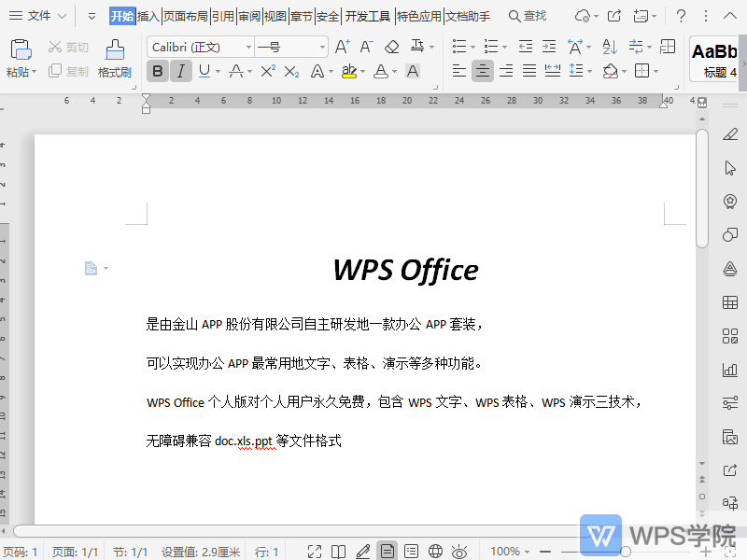Open the clear formatting eraser tool

(x=392, y=45)
